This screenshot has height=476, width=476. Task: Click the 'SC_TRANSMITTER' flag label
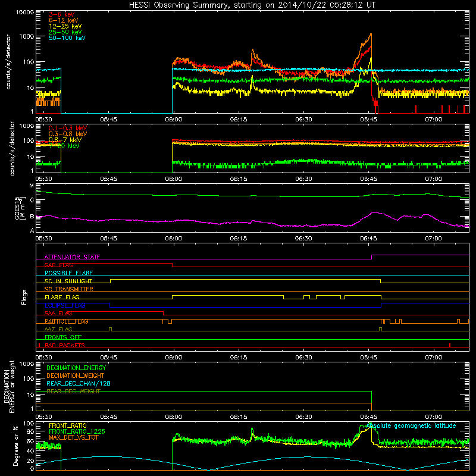(x=69, y=289)
